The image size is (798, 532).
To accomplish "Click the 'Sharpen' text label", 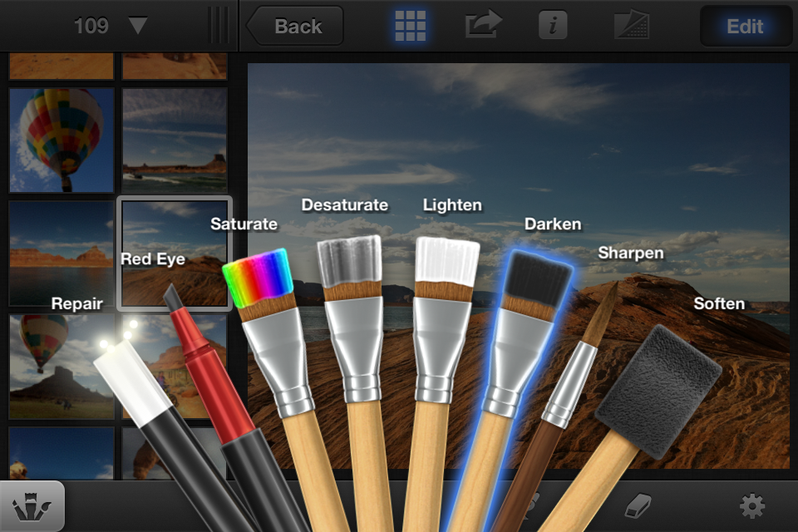I will point(631,253).
